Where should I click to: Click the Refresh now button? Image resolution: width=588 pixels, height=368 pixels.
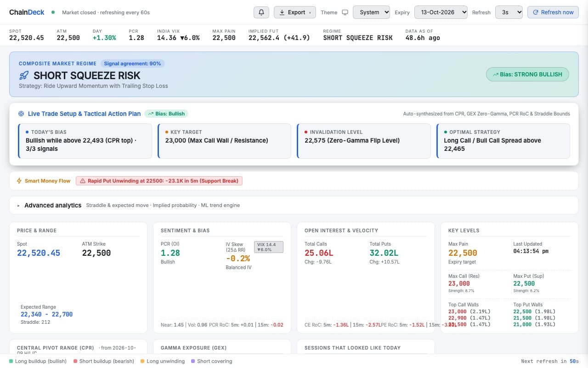(x=553, y=12)
